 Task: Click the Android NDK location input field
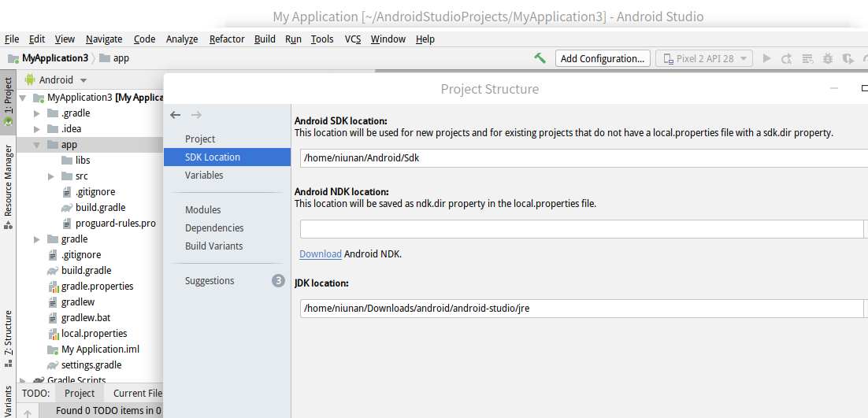582,229
